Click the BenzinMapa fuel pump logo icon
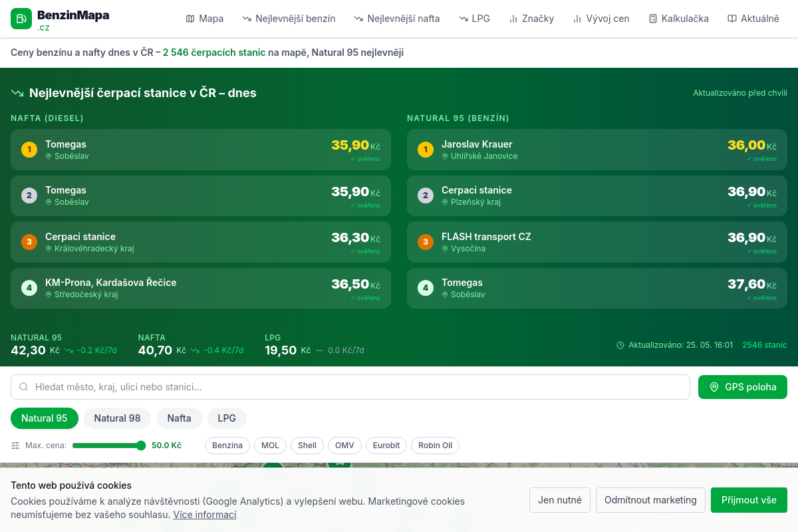Screen dimensions: 798x532 (x=21, y=19)
